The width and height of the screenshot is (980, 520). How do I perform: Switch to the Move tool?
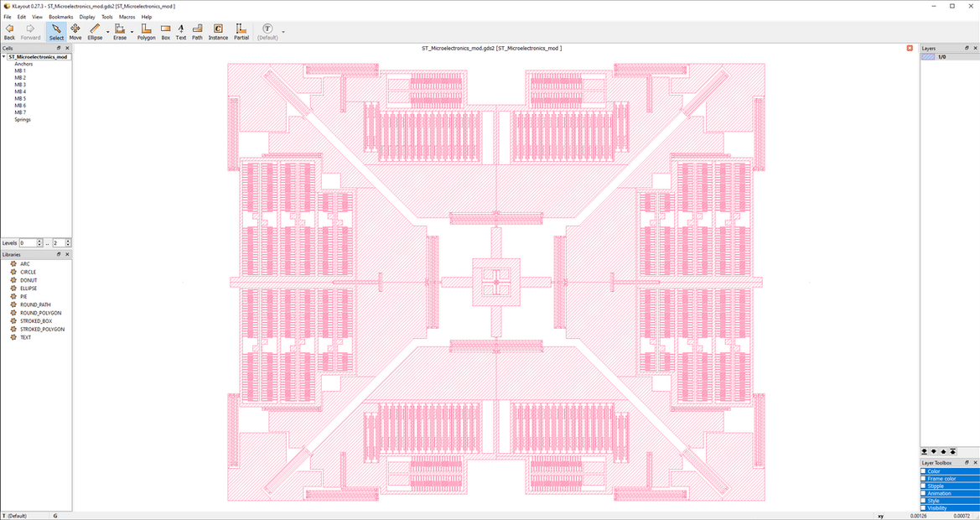(75, 31)
